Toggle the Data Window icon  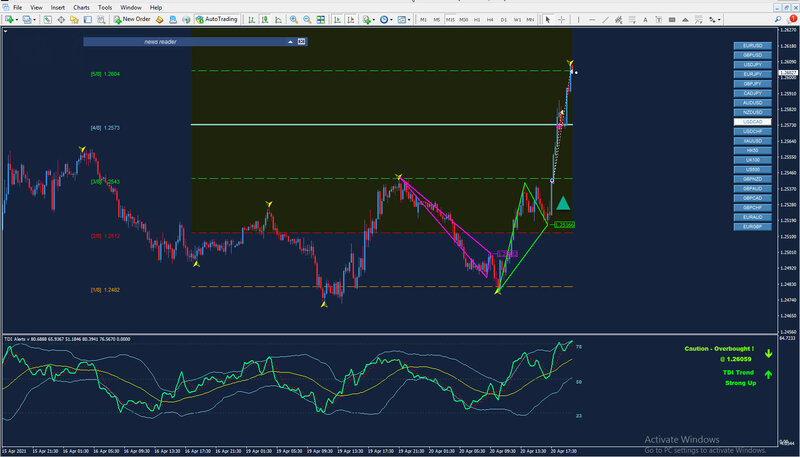tap(61, 19)
